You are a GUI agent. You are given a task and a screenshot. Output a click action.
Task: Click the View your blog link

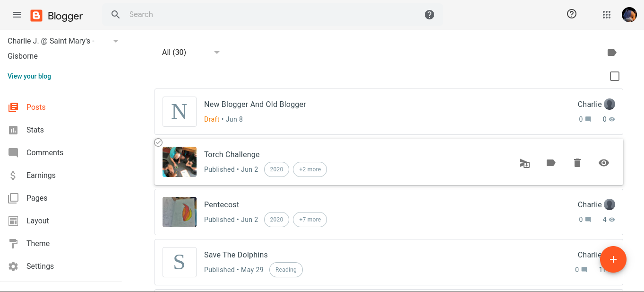29,76
